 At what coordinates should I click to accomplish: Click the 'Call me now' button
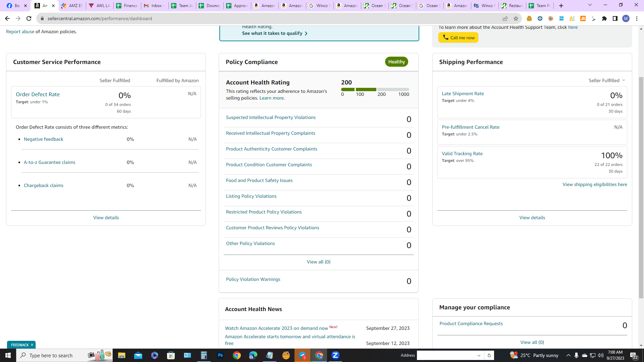(x=458, y=38)
